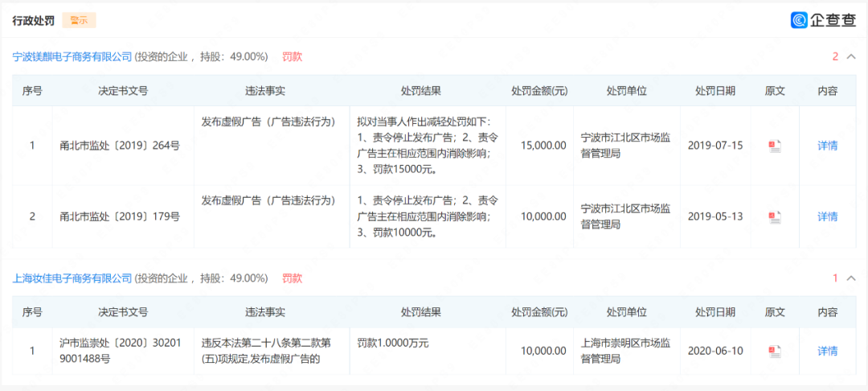Click 发布虚假广告 violation in row 264号

pos(268,121)
